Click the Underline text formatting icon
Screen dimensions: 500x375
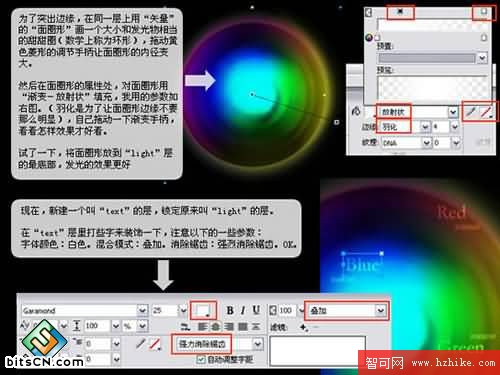256,310
